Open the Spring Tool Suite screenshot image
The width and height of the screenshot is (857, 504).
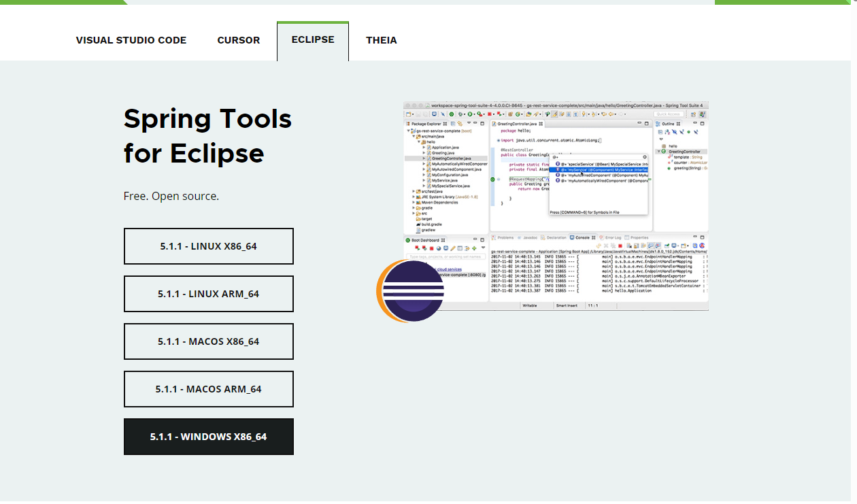[x=556, y=206]
